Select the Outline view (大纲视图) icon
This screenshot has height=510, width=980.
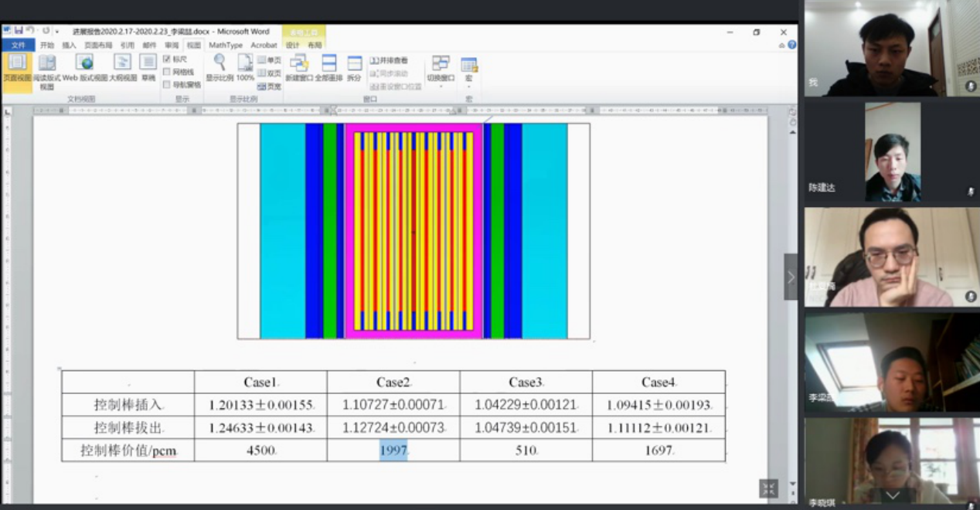[x=122, y=63]
